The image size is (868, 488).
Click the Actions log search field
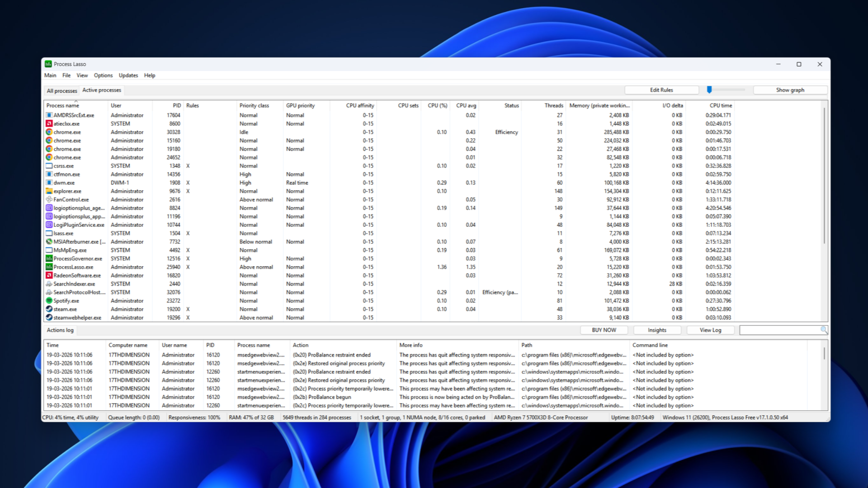click(x=780, y=330)
